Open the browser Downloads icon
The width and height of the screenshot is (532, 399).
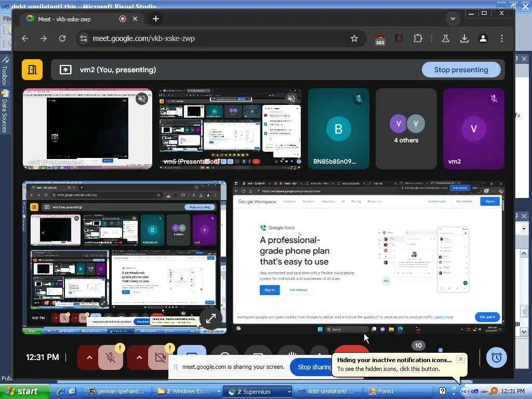[x=464, y=38]
